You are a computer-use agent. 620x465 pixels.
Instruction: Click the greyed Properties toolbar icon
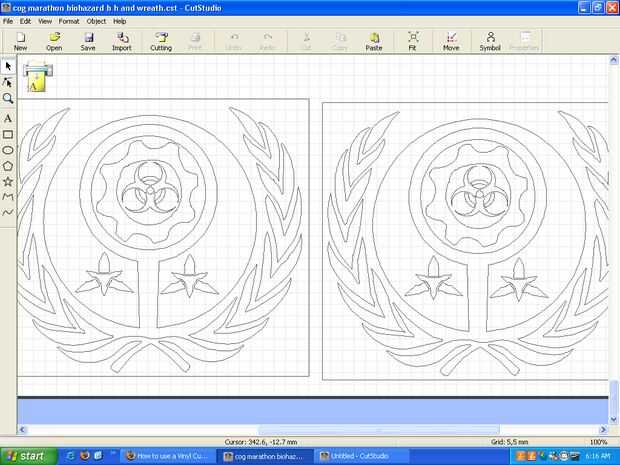tap(524, 42)
